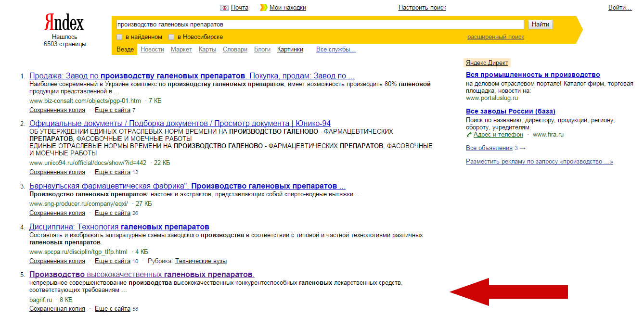Click the bagrif.ru URL text
Screen dimensions: 644x316
[x=40, y=300]
